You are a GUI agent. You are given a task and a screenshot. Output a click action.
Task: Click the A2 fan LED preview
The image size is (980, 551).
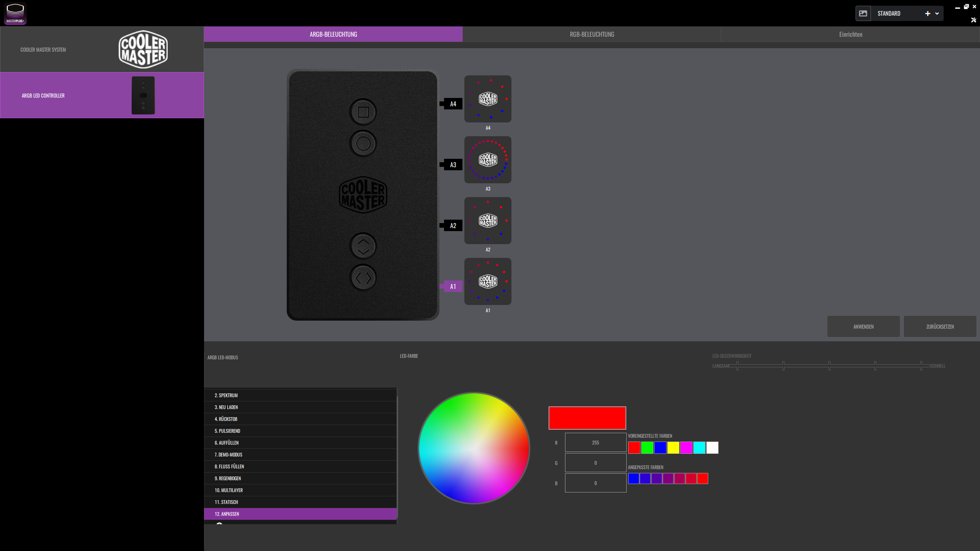488,220
